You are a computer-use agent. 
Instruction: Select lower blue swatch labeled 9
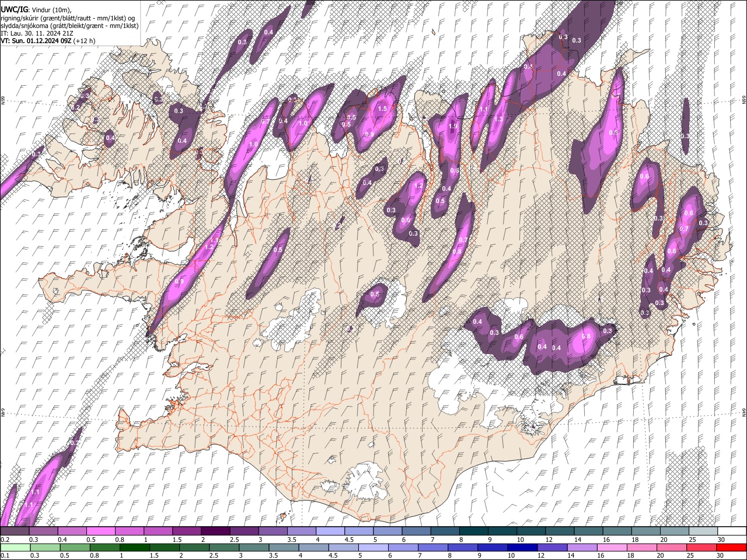point(493,547)
